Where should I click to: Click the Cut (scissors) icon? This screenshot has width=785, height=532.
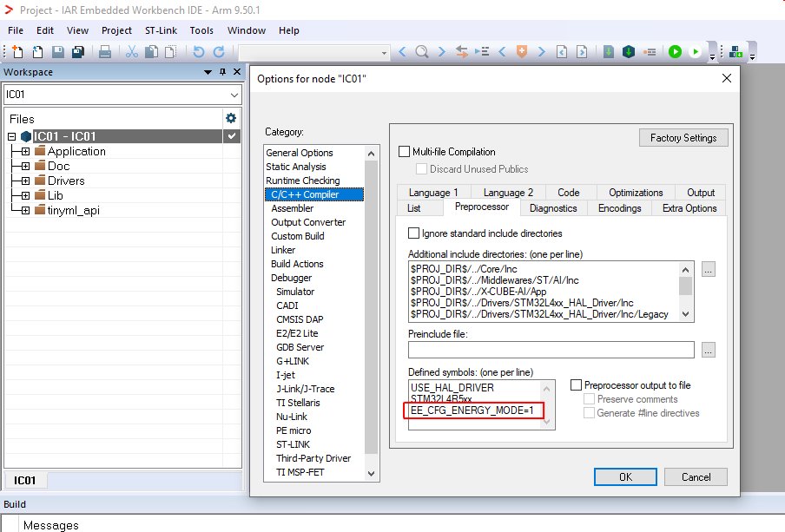click(x=132, y=51)
